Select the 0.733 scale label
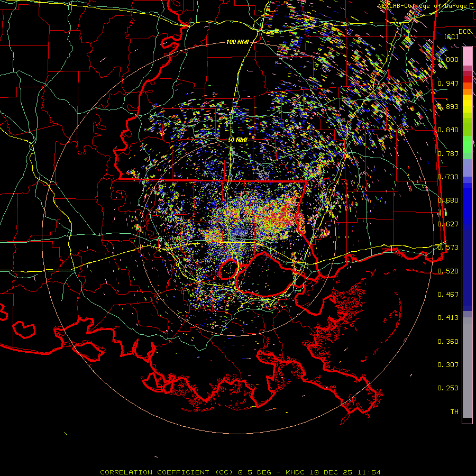This screenshot has height=476, width=476. click(x=448, y=177)
